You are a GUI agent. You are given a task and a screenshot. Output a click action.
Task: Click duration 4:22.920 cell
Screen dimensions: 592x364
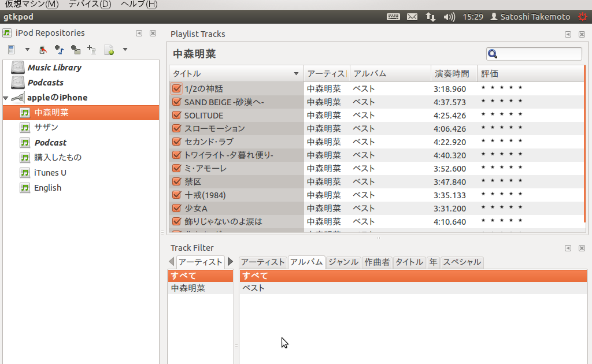450,142
